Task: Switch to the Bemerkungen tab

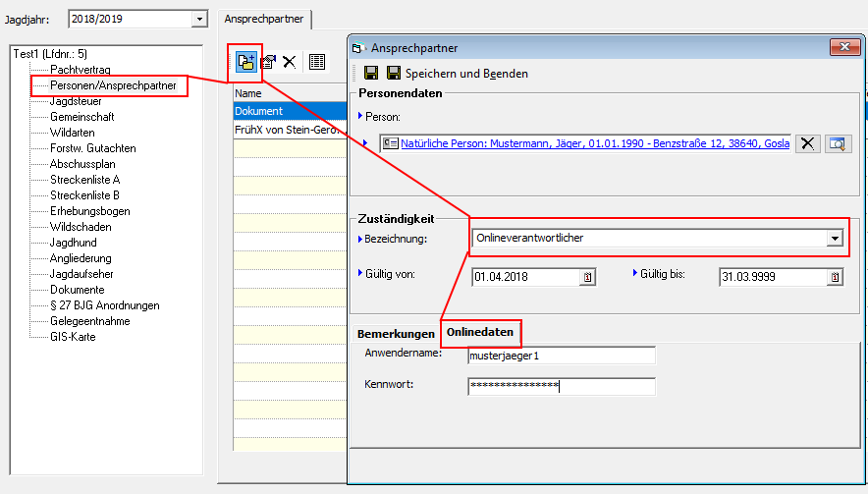Action: pyautogui.click(x=396, y=334)
